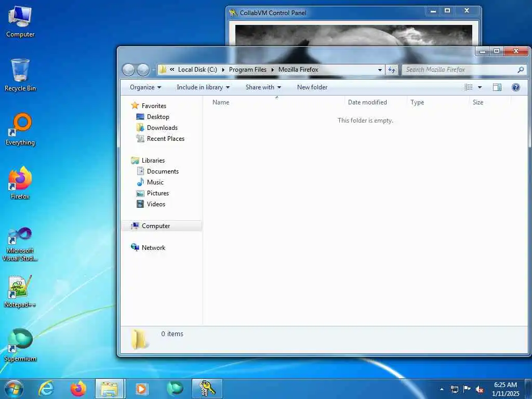Viewport: 532px width, 399px height.
Task: Switch to CollabVM Control Panel taskbar button
Action: (x=207, y=389)
